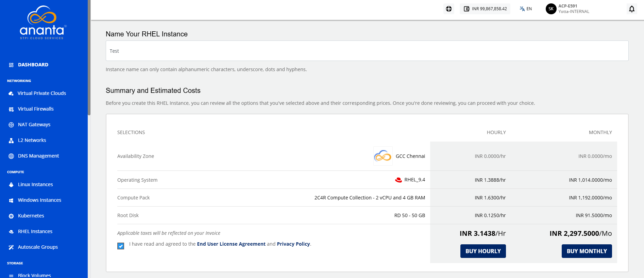
Task: Open End User License Agreement link
Action: tap(231, 244)
